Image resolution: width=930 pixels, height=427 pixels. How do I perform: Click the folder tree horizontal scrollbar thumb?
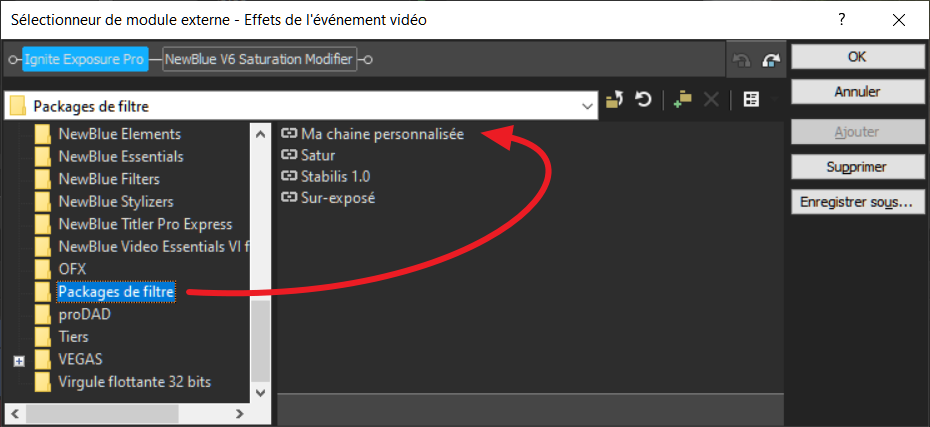coord(101,413)
